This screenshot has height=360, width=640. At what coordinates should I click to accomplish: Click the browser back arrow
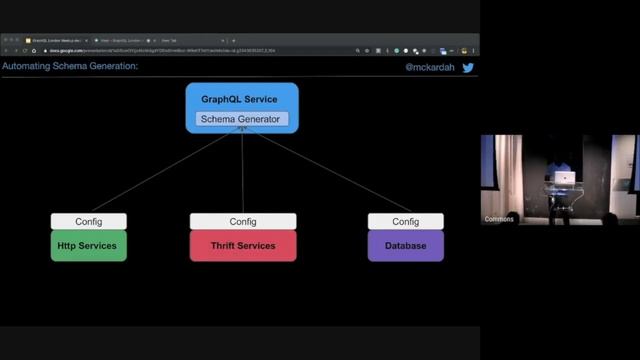coord(6,51)
